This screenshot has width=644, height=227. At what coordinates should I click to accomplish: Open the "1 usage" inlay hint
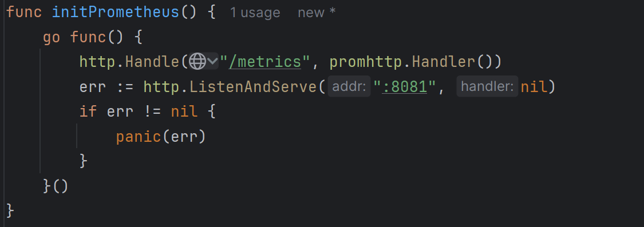click(255, 13)
